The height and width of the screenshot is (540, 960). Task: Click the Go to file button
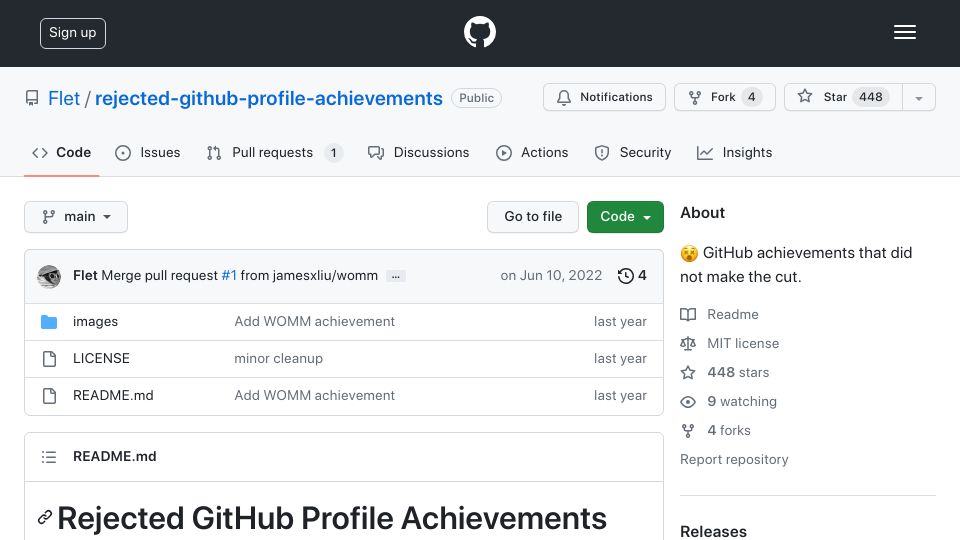point(533,217)
